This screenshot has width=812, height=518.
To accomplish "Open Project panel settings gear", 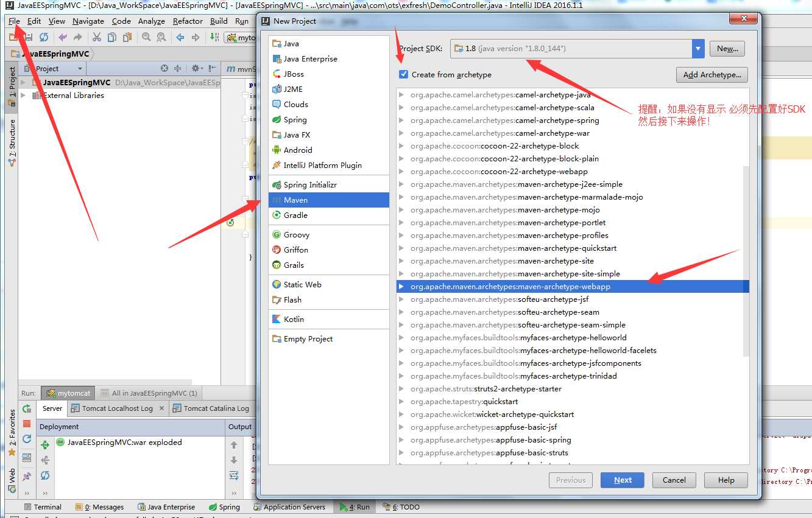I will click(x=197, y=68).
